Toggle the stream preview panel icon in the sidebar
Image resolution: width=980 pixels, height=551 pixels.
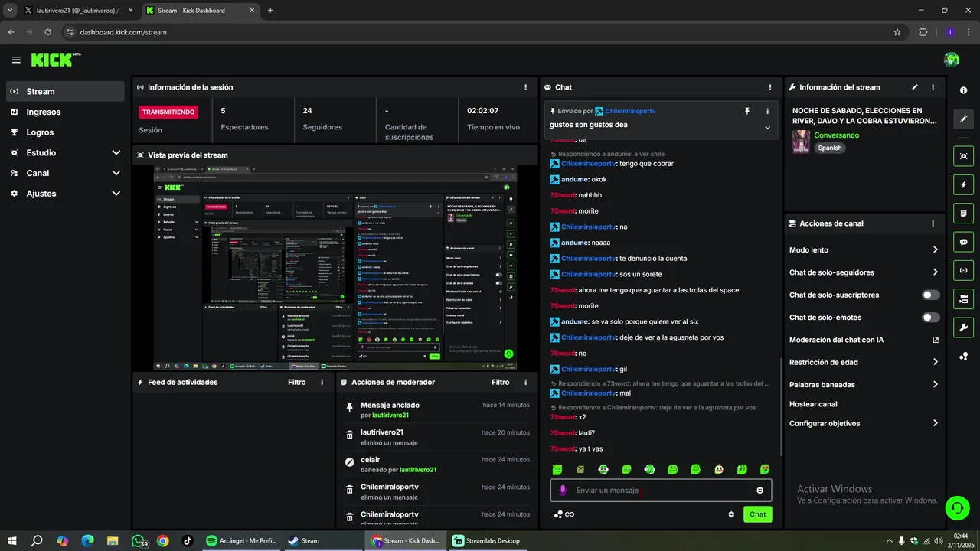pos(963,156)
